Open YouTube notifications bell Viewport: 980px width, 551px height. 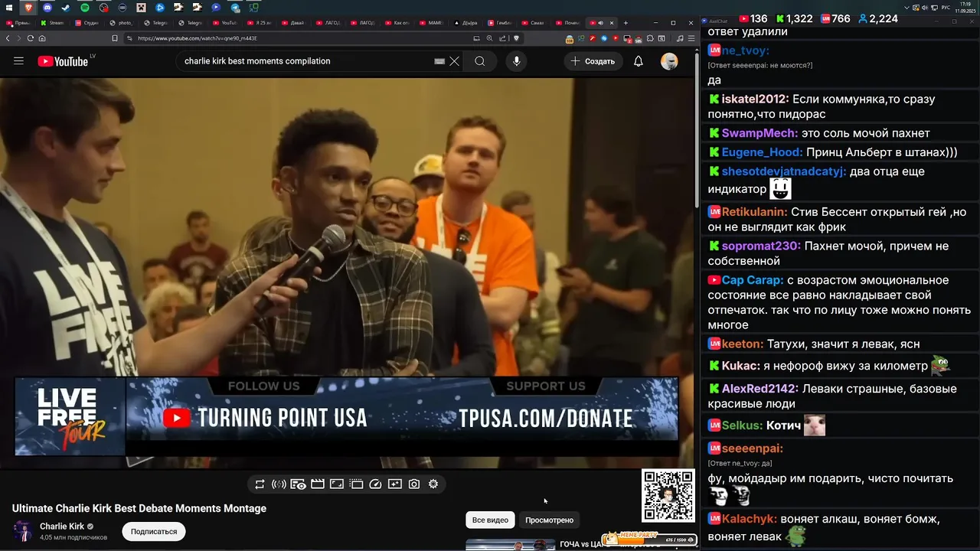coord(639,61)
